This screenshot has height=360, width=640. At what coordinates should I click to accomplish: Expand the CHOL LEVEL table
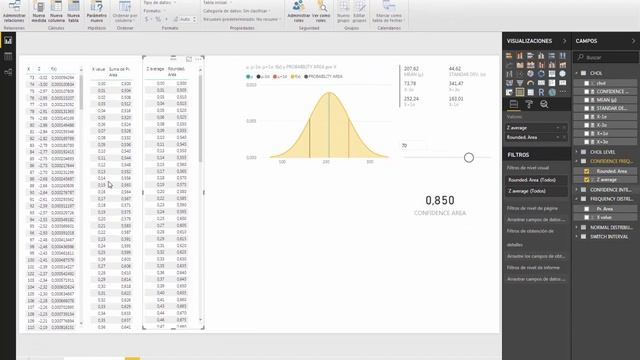[x=577, y=152]
